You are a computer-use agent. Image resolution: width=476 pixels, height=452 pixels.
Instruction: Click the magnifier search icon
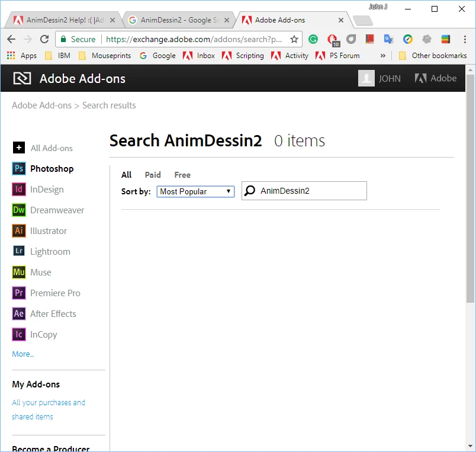(250, 191)
